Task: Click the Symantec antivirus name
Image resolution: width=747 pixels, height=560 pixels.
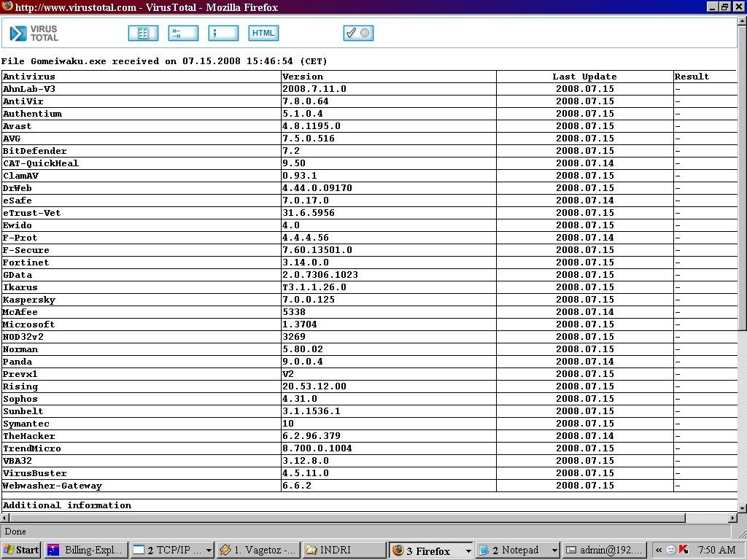Action: click(26, 424)
